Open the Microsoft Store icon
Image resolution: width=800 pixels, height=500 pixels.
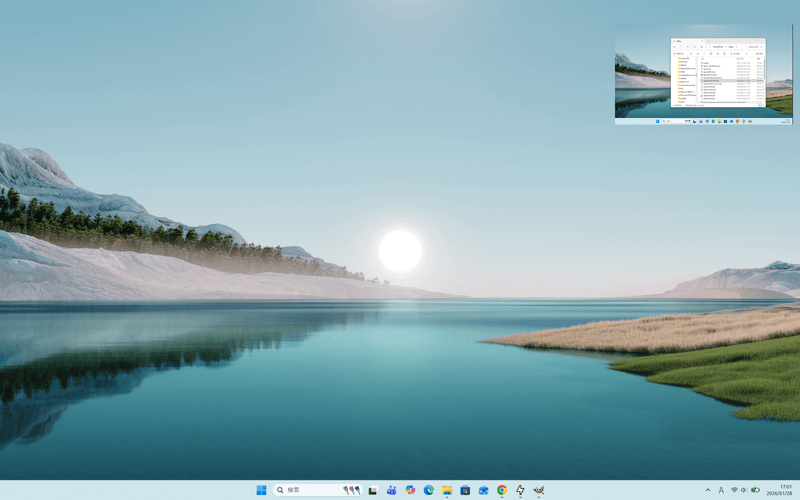click(x=465, y=490)
